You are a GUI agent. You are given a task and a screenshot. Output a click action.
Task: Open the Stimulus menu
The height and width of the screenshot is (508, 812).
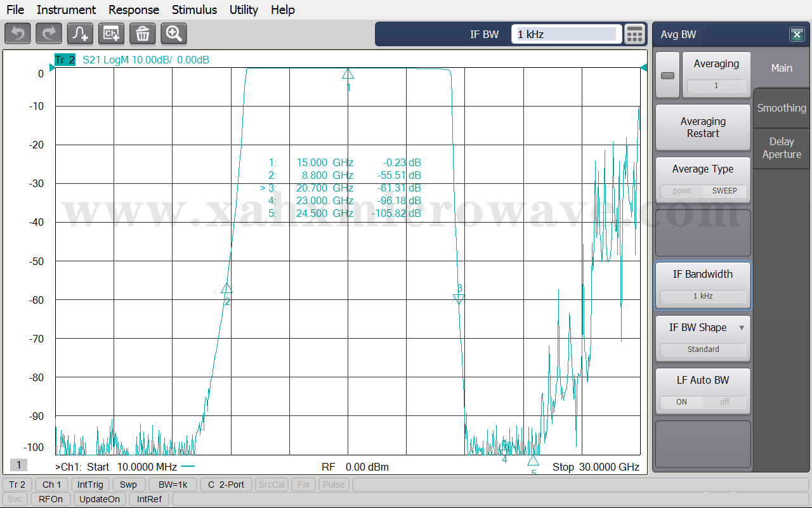(x=194, y=10)
